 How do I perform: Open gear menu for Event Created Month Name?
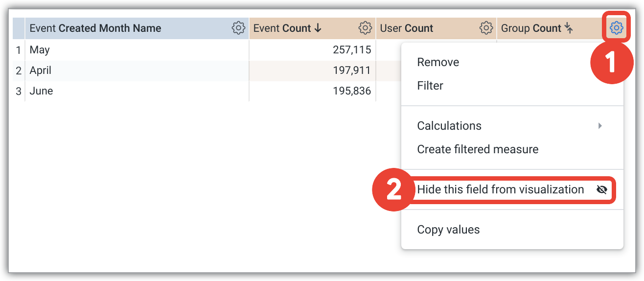coord(238,28)
